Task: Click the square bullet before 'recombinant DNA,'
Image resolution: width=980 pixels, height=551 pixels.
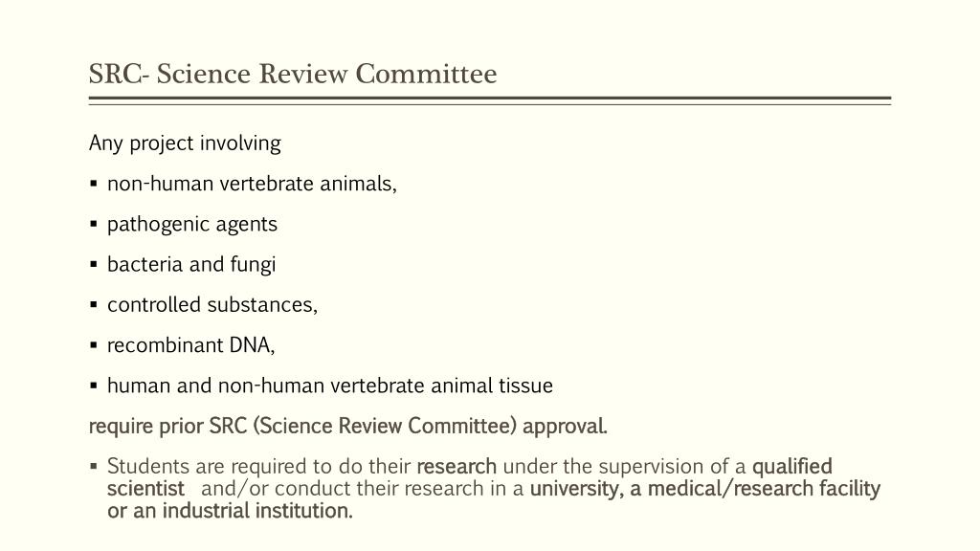Action: 94,344
